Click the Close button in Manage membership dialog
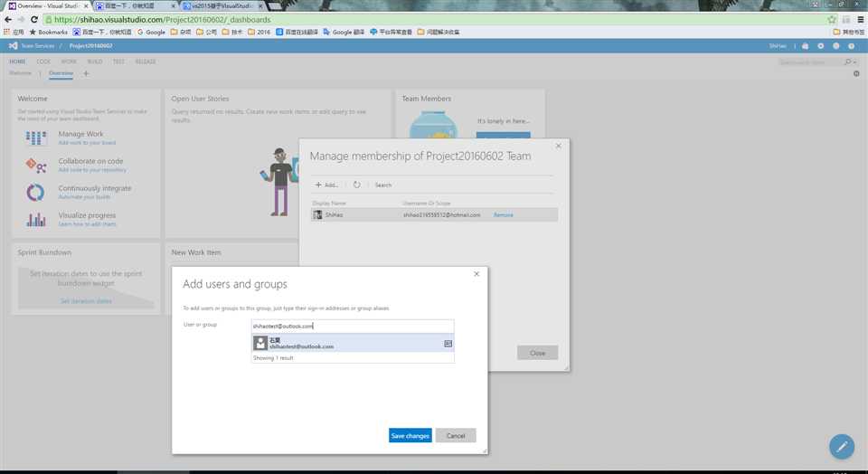 tap(537, 353)
